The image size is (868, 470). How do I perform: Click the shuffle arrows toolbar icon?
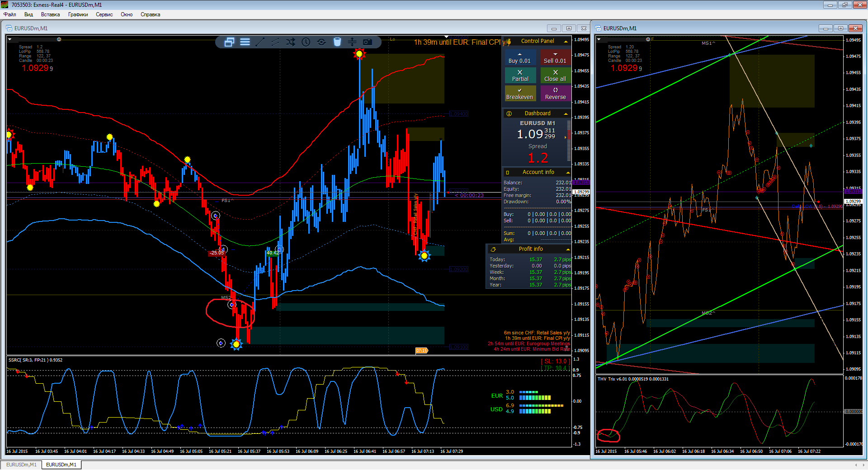(x=291, y=42)
